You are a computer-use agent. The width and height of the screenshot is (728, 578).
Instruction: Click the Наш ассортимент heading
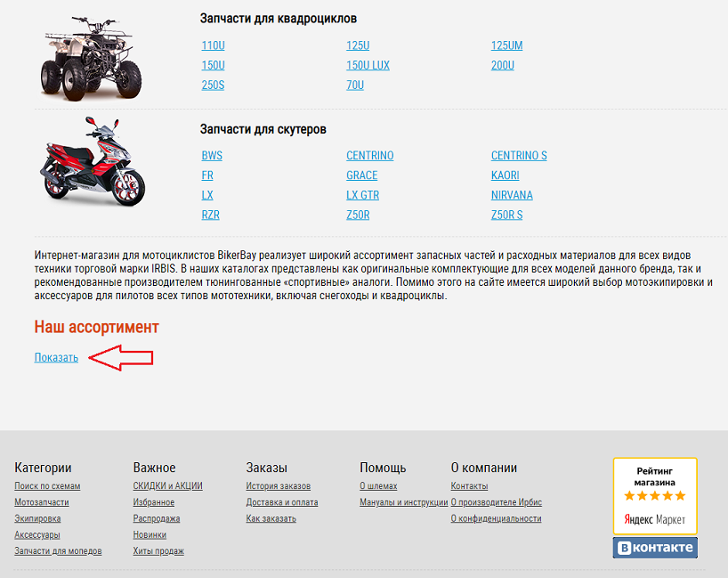coord(97,327)
